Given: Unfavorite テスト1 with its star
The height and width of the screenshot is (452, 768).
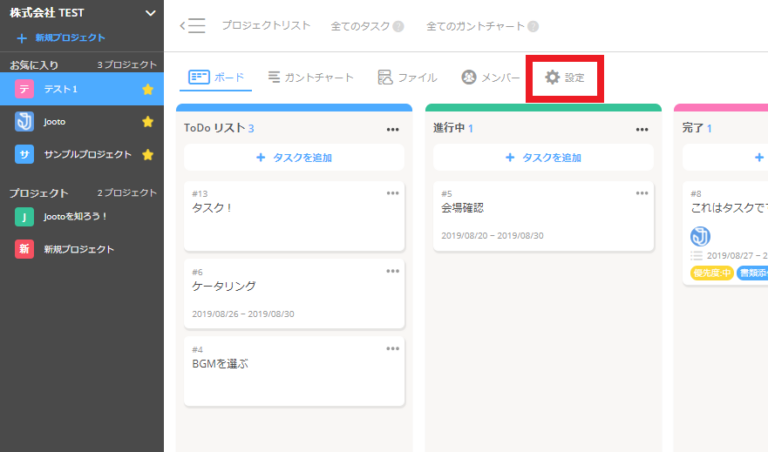Looking at the screenshot, I should (147, 89).
